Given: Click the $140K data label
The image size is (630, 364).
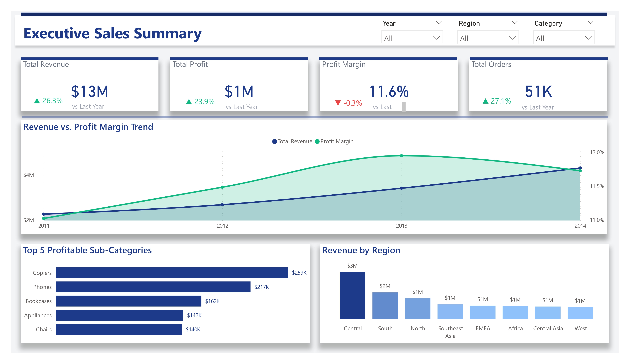Looking at the screenshot, I should pyautogui.click(x=193, y=329).
